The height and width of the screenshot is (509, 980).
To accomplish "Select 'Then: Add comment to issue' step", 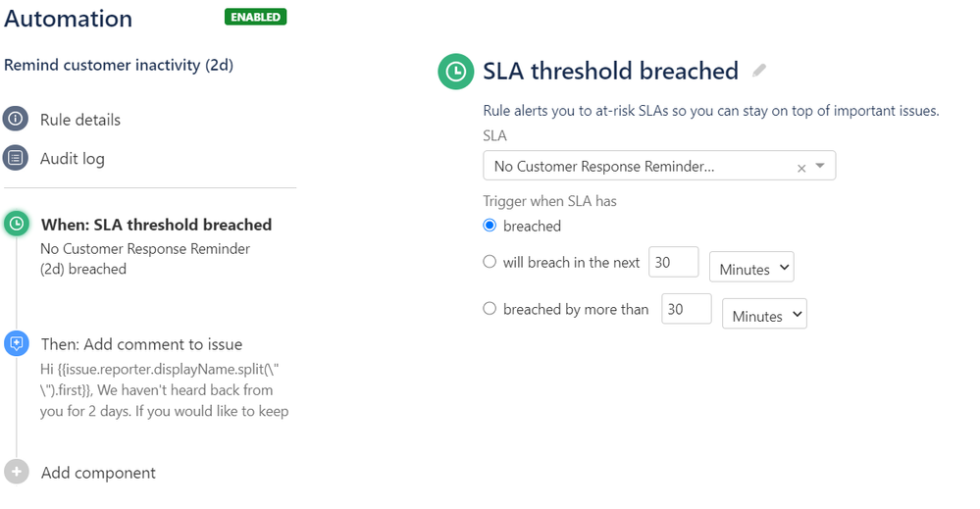I will [142, 344].
